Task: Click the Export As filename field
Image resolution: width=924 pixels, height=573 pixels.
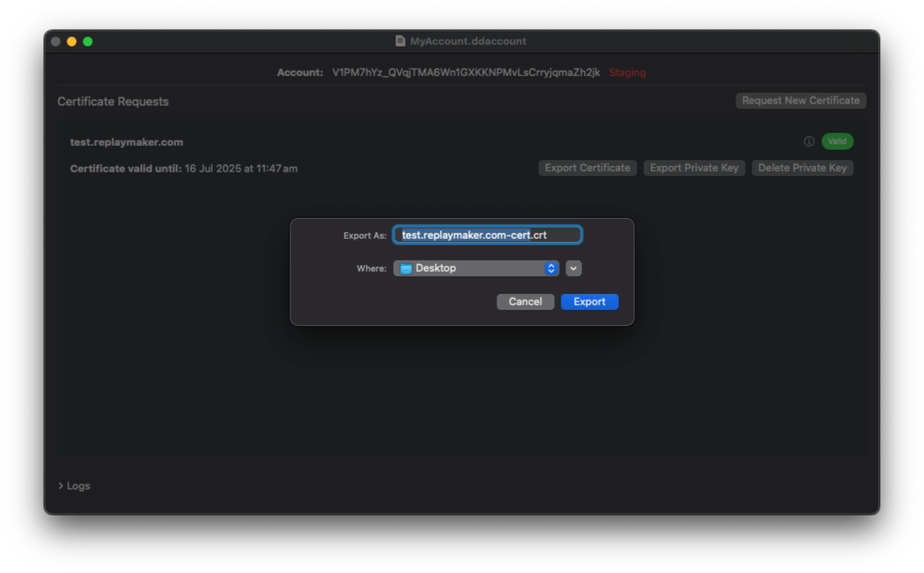Action: [487, 235]
